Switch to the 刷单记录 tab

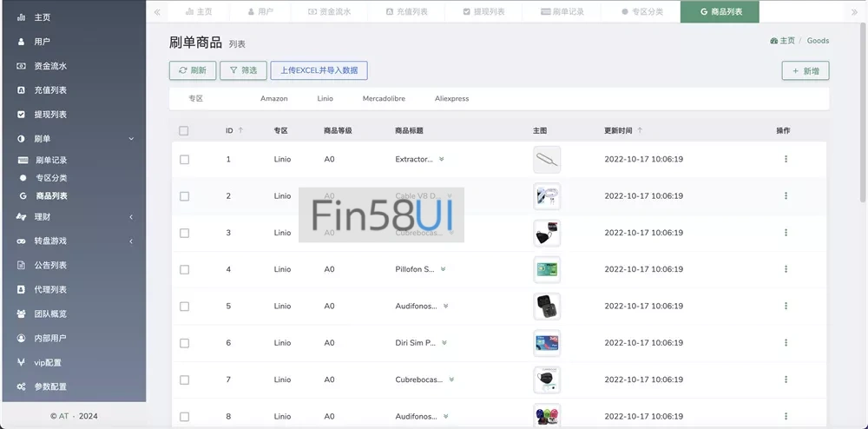pos(562,12)
